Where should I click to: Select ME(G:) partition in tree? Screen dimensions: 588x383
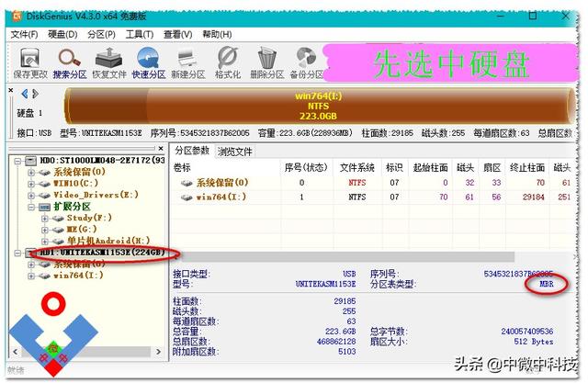[82, 230]
